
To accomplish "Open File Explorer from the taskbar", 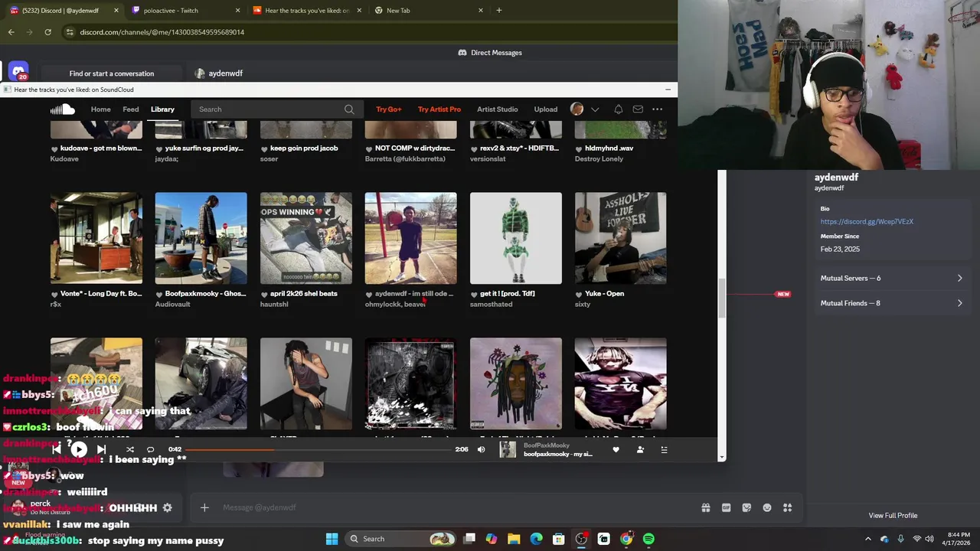I will pos(514,539).
